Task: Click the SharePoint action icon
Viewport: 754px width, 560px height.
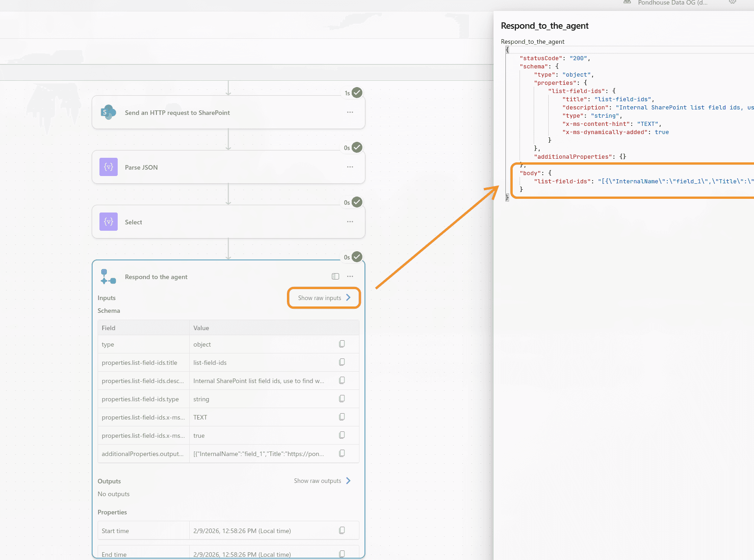Action: click(x=109, y=112)
